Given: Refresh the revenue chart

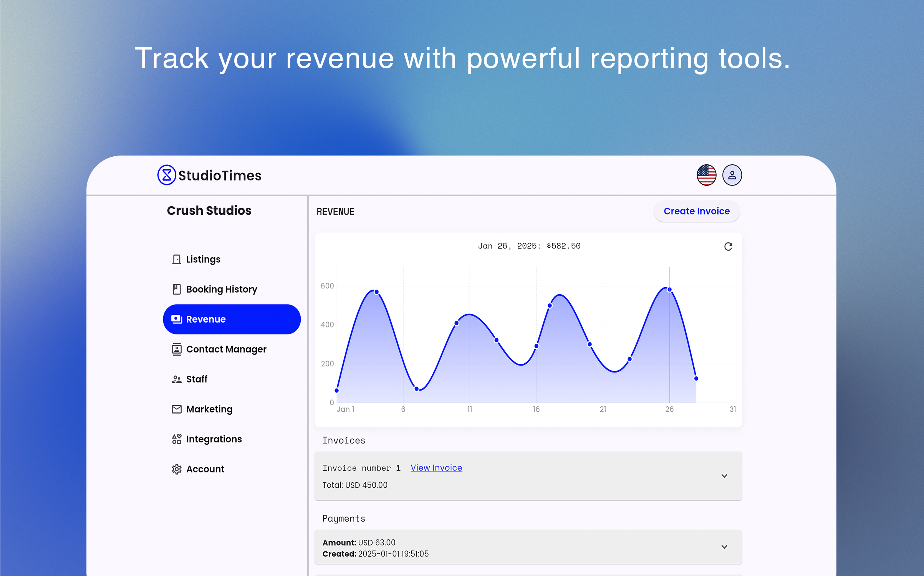Looking at the screenshot, I should tap(728, 247).
